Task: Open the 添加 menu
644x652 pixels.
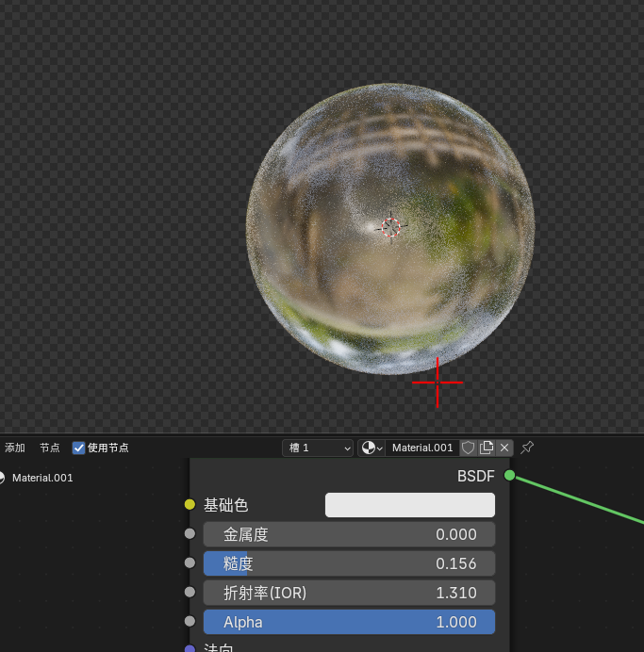Action: (15, 448)
